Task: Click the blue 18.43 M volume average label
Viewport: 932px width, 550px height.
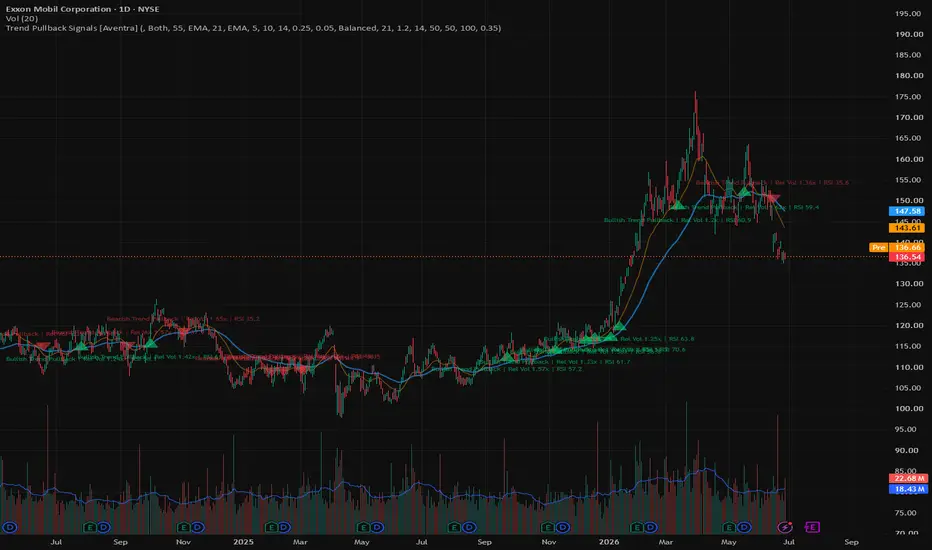Action: (908, 489)
